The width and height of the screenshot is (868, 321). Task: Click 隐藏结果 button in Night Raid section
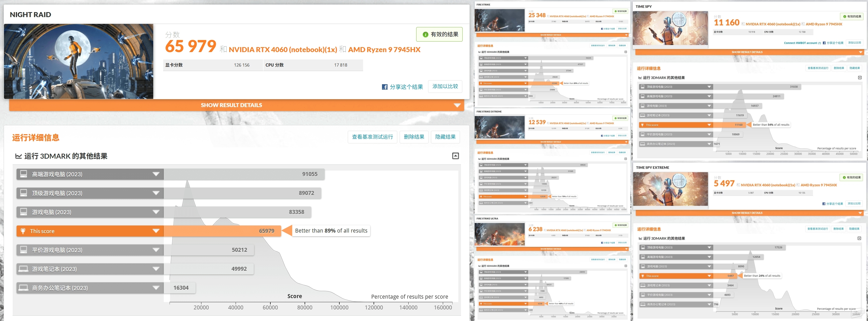[445, 137]
